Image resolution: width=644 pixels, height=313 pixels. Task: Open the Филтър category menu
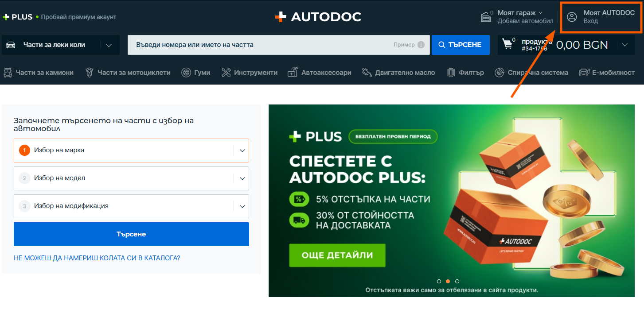point(465,73)
